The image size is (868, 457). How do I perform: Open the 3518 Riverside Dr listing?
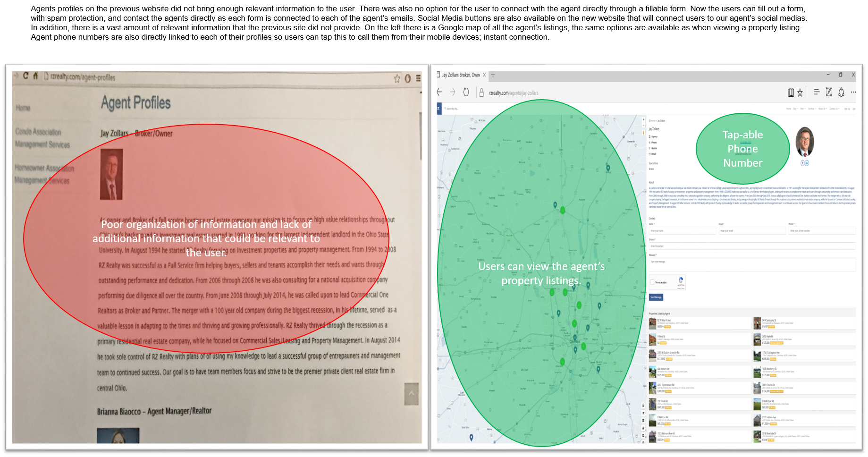(804, 436)
